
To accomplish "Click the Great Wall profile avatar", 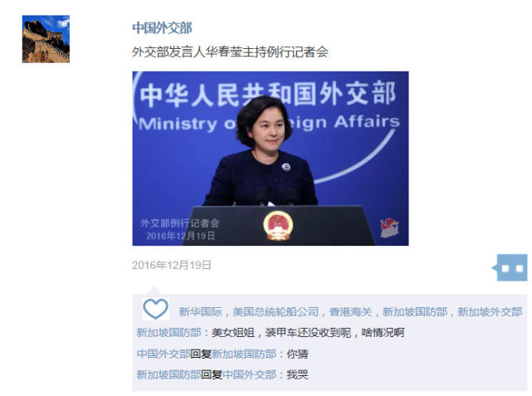I will coord(46,39).
